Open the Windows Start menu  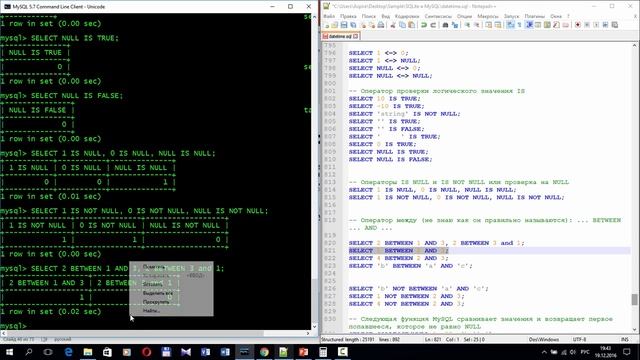click(x=9, y=352)
